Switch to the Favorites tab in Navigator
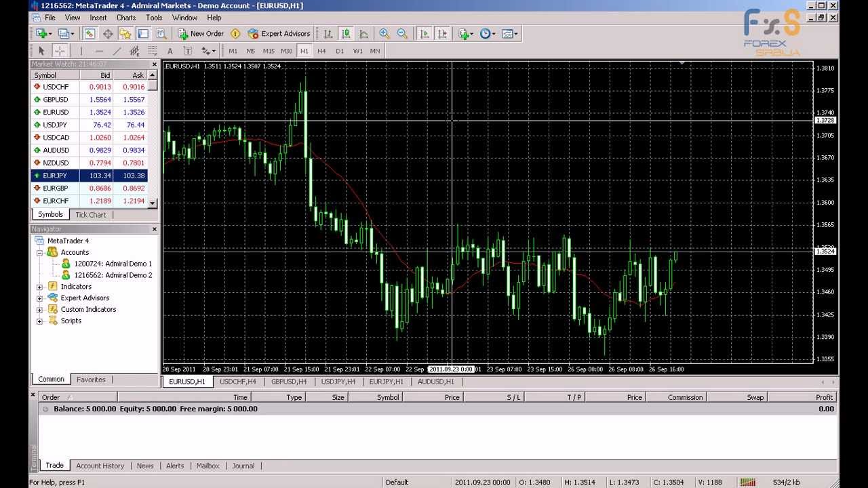The height and width of the screenshot is (488, 868). pyautogui.click(x=91, y=380)
